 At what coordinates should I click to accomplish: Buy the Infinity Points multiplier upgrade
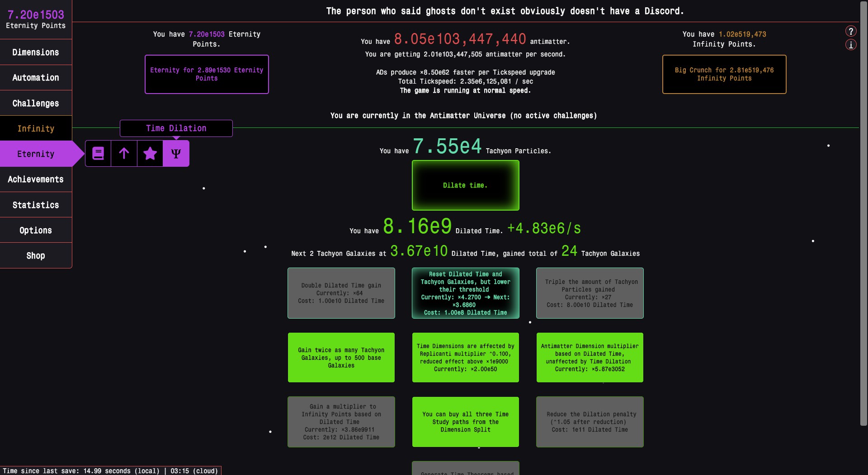(341, 422)
